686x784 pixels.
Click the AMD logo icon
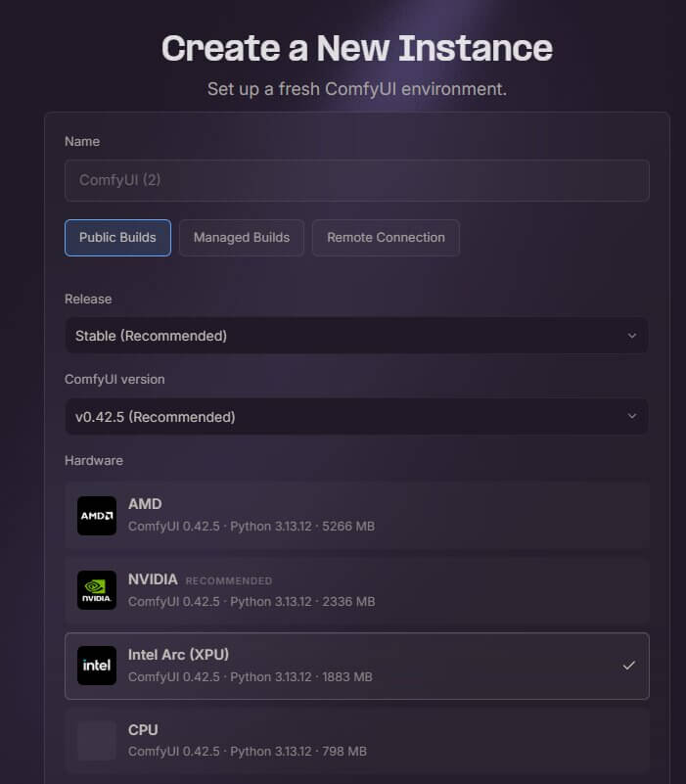coord(97,516)
